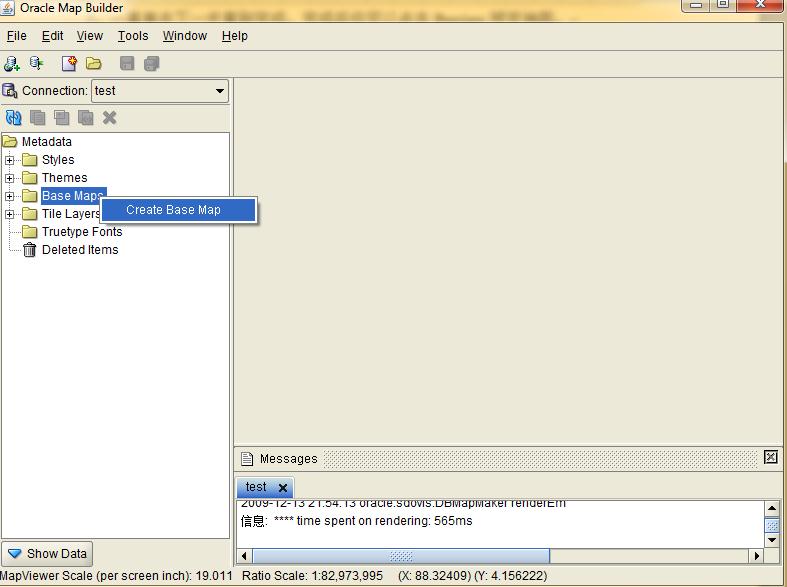This screenshot has width=787, height=587.
Task: Select the Styles label in tree
Action: point(58,160)
